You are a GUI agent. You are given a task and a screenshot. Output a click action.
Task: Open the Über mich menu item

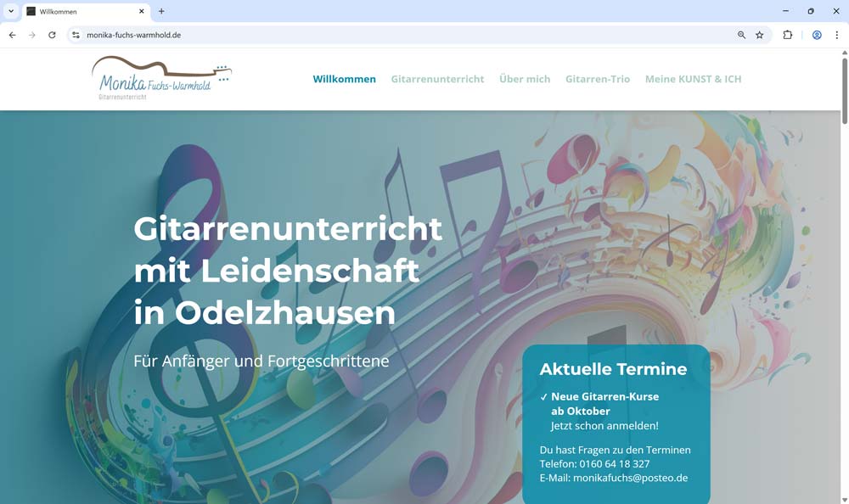tap(525, 79)
